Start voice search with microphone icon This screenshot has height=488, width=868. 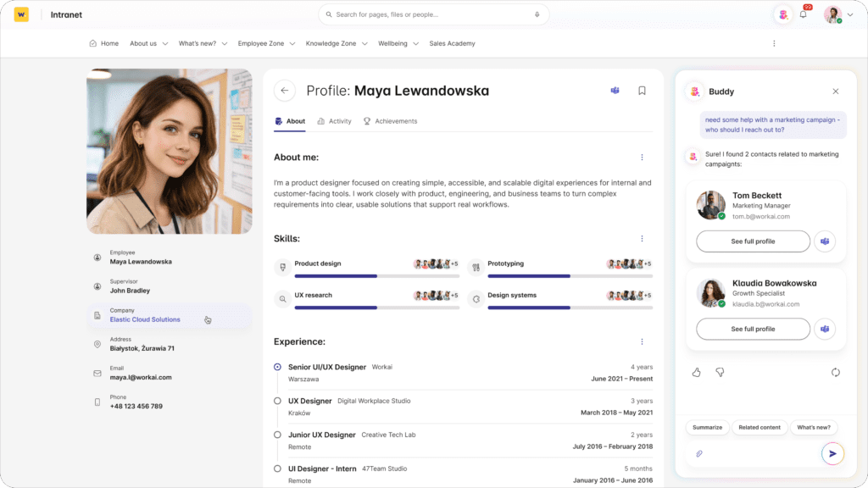point(537,14)
